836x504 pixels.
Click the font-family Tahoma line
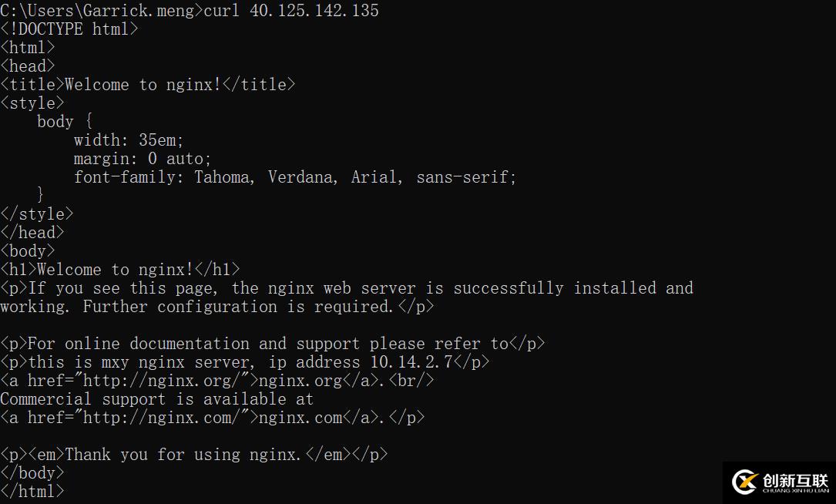[x=295, y=177]
